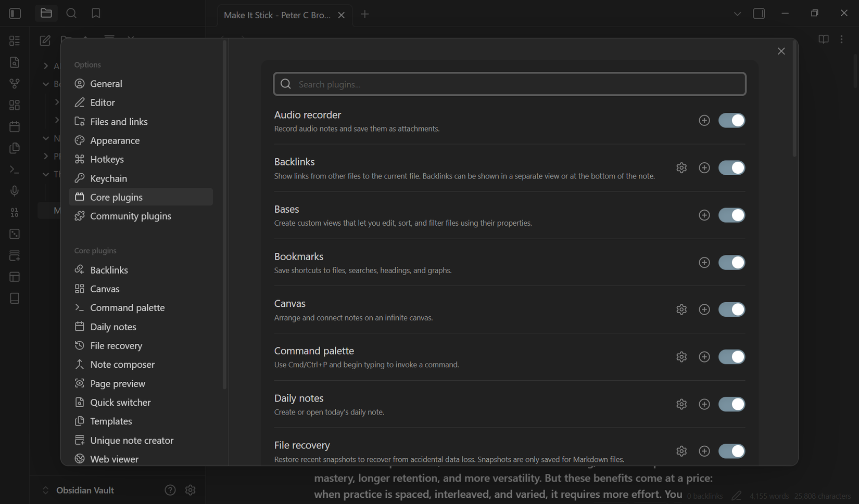The image size is (859, 504).
Task: Click the Search plugins input field
Action: click(509, 84)
